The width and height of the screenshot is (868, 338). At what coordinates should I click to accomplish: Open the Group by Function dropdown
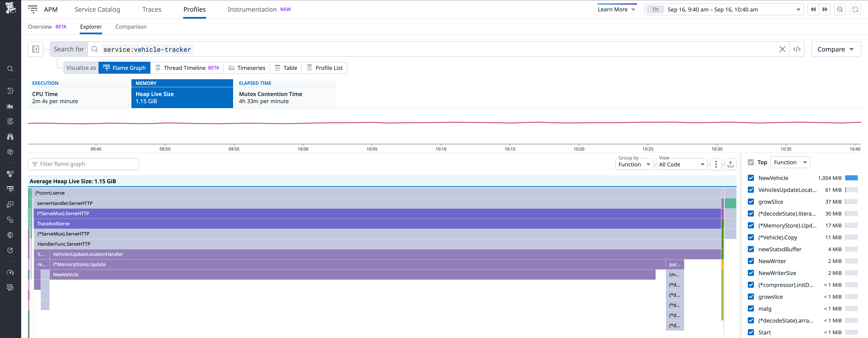click(x=634, y=164)
